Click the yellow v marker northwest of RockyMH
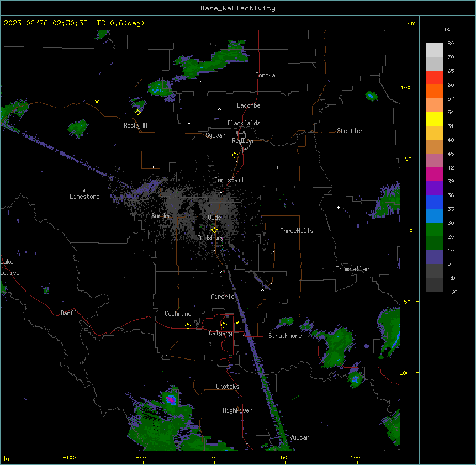476x465 pixels. tap(97, 102)
